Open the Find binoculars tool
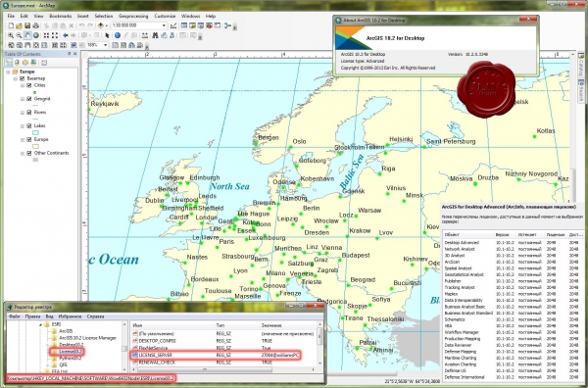The height and width of the screenshot is (388, 588). 155,35
